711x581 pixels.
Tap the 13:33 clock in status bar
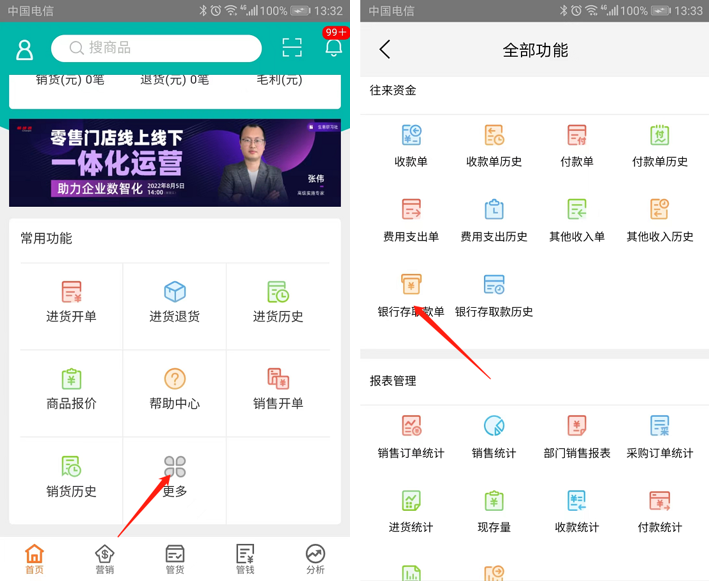point(688,10)
